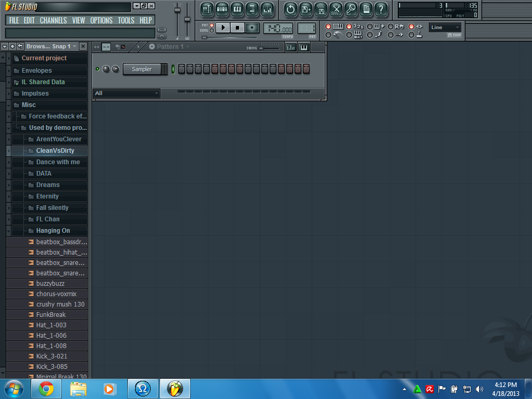Image resolution: width=532 pixels, height=399 pixels.
Task: Open the audio editor scissors icon
Action: (x=336, y=9)
